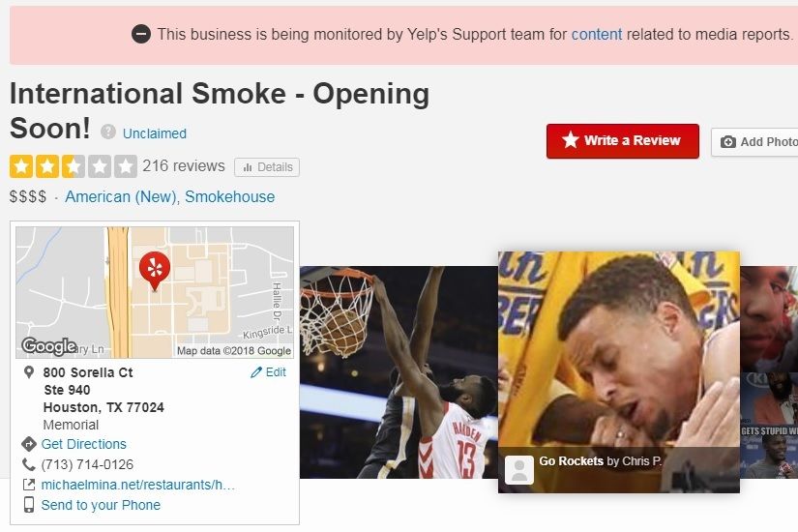The width and height of the screenshot is (798, 532).
Task: Click the Write a Review button
Action: (622, 141)
